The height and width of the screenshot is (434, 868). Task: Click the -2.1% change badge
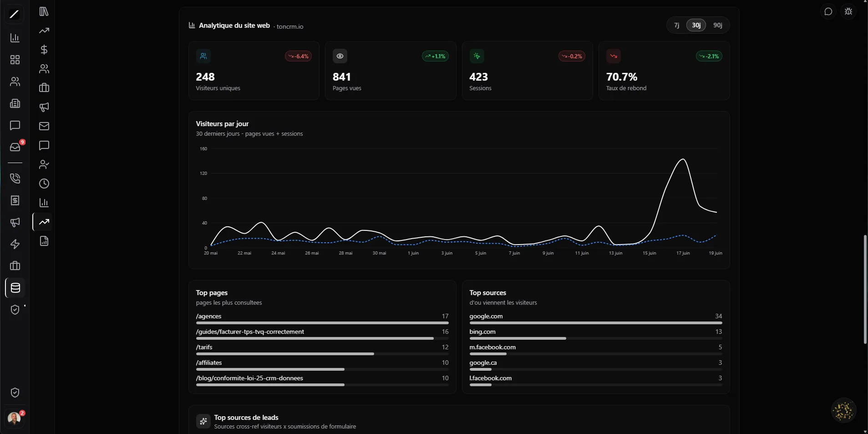coord(709,56)
